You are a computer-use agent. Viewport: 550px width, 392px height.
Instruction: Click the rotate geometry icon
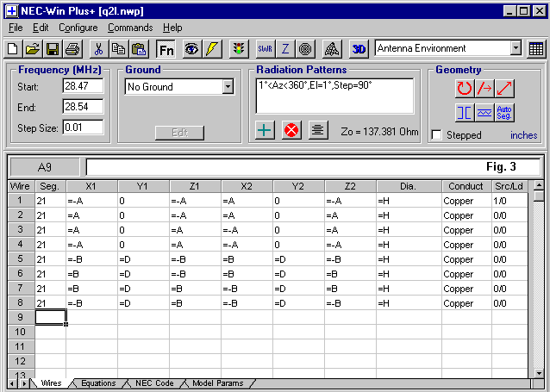pyautogui.click(x=465, y=88)
